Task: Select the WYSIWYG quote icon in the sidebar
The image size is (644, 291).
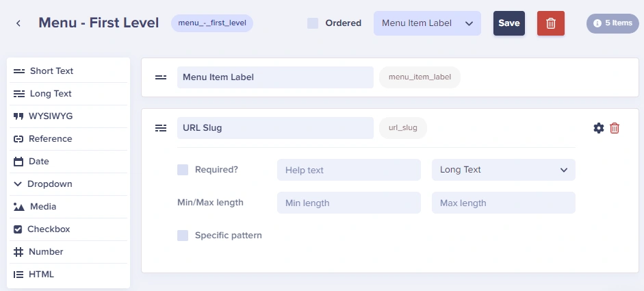Action: pos(18,116)
